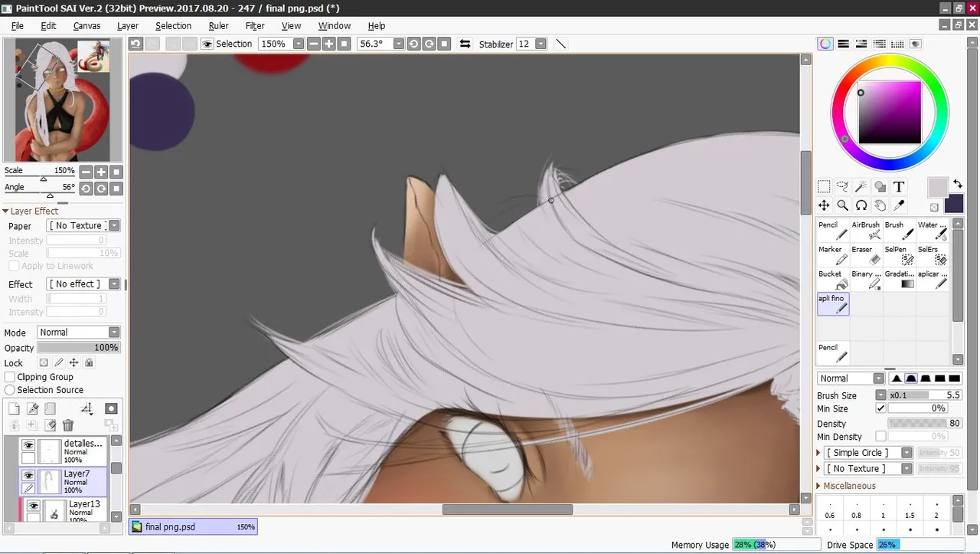Open the Canvas menu
The width and height of the screenshot is (980, 554).
tap(87, 25)
